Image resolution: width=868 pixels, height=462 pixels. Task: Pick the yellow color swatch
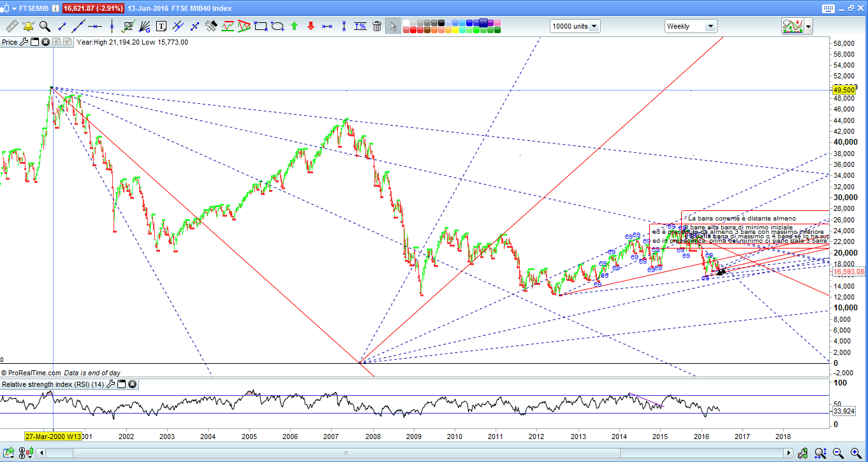pos(455,30)
